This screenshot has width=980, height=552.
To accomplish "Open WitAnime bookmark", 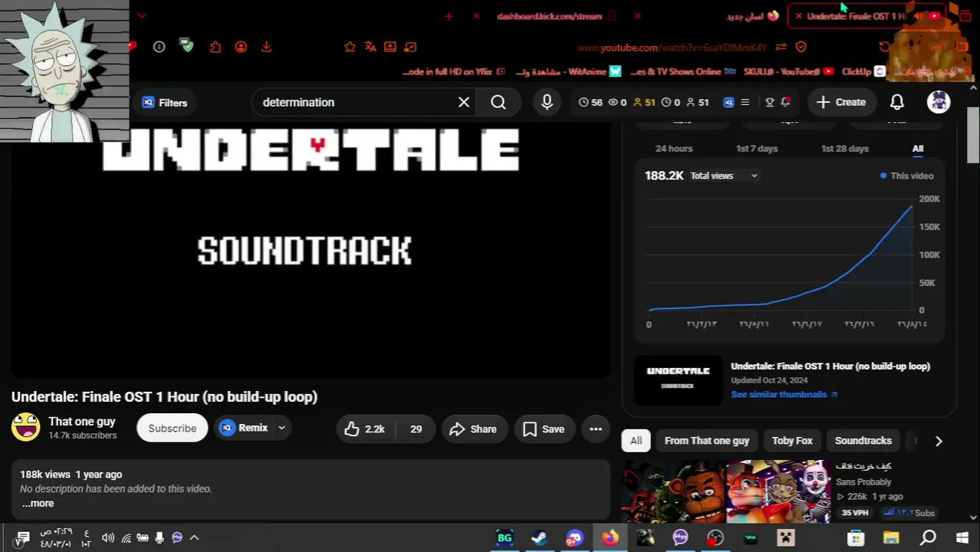I will click(x=569, y=71).
